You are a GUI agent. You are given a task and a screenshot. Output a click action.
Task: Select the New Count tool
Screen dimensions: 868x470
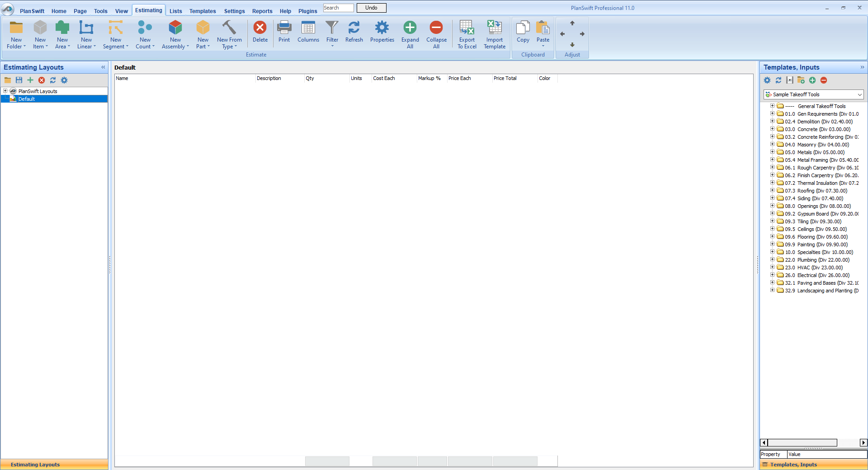(145, 35)
